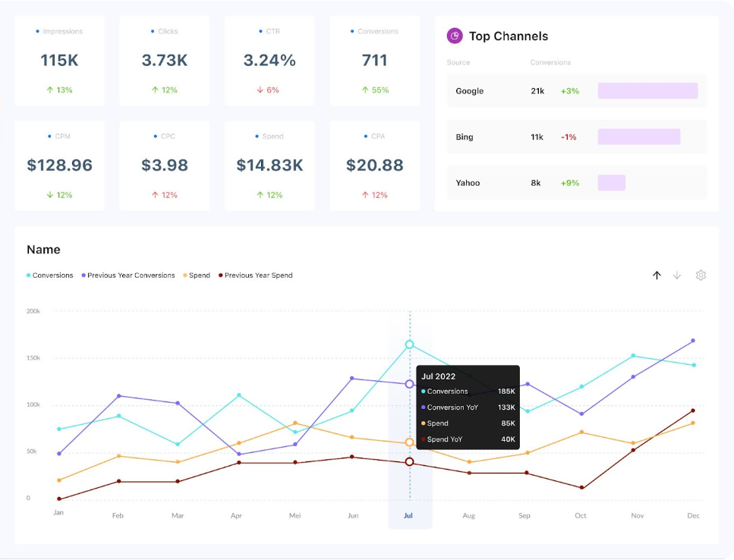This screenshot has height=560, width=734.
Task: Click the blue dot icon on the Impressions card
Action: pyautogui.click(x=36, y=31)
